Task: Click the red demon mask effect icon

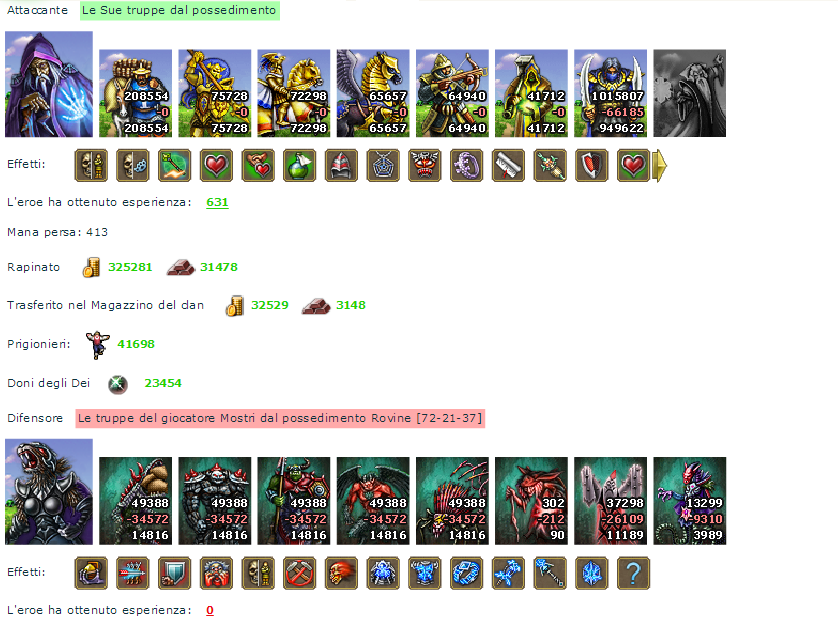Action: pos(425,166)
